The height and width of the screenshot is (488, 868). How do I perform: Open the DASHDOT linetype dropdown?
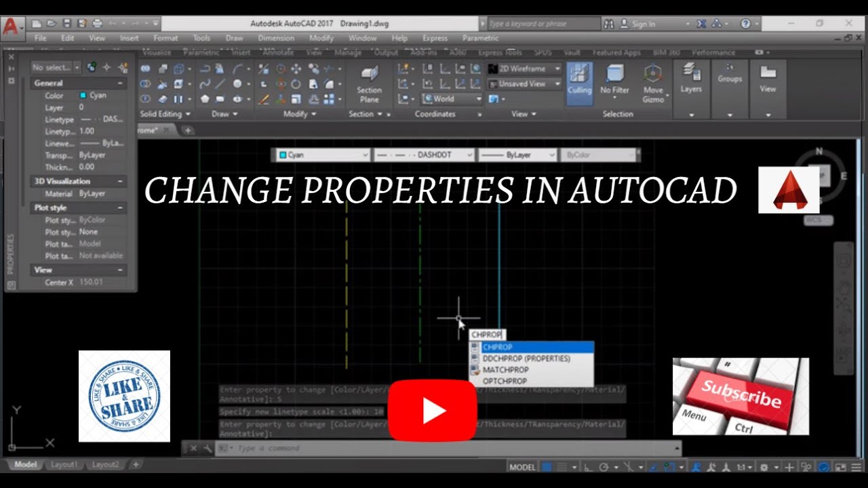click(424, 155)
